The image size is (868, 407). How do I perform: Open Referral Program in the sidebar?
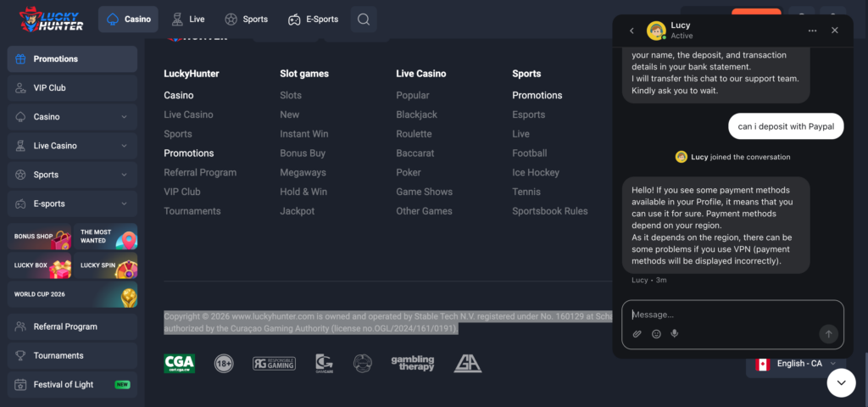click(73, 326)
